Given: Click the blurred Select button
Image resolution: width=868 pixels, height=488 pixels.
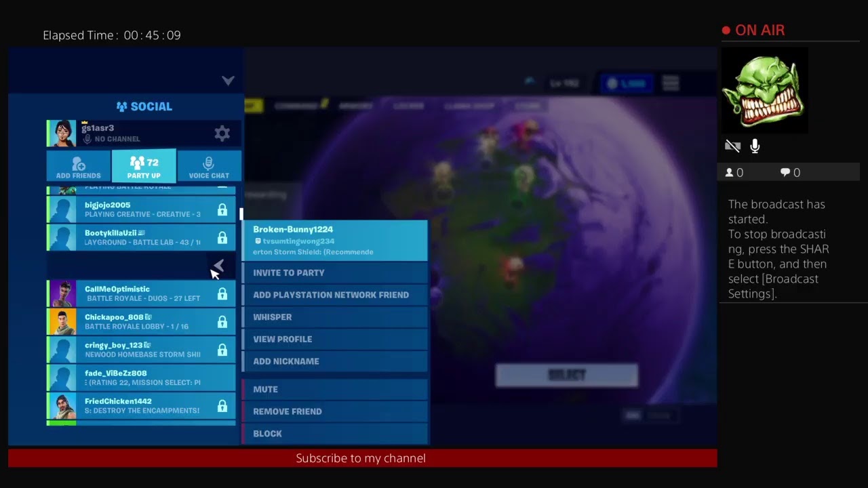Looking at the screenshot, I should click(567, 375).
